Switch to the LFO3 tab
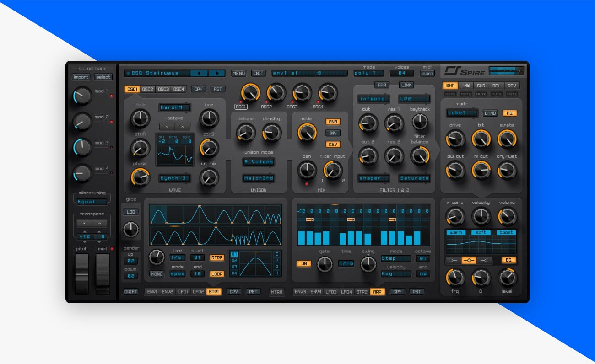 [x=331, y=291]
